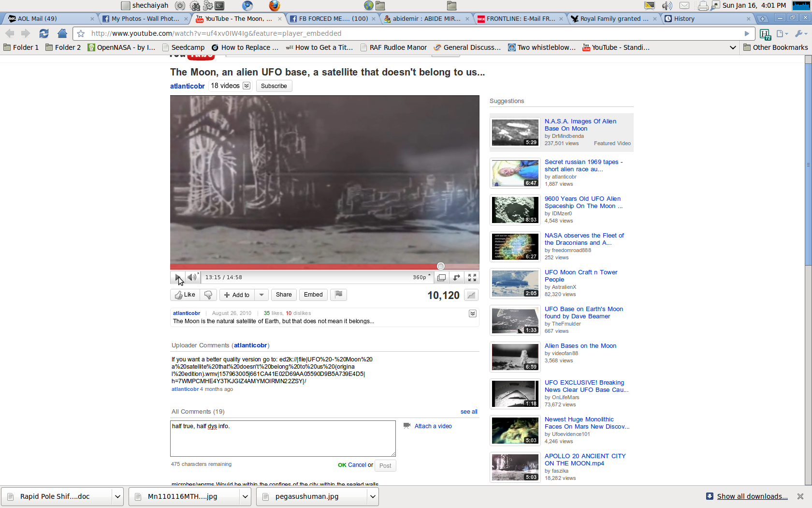Click the Sun Jan 16 clock in panel

coord(754,5)
